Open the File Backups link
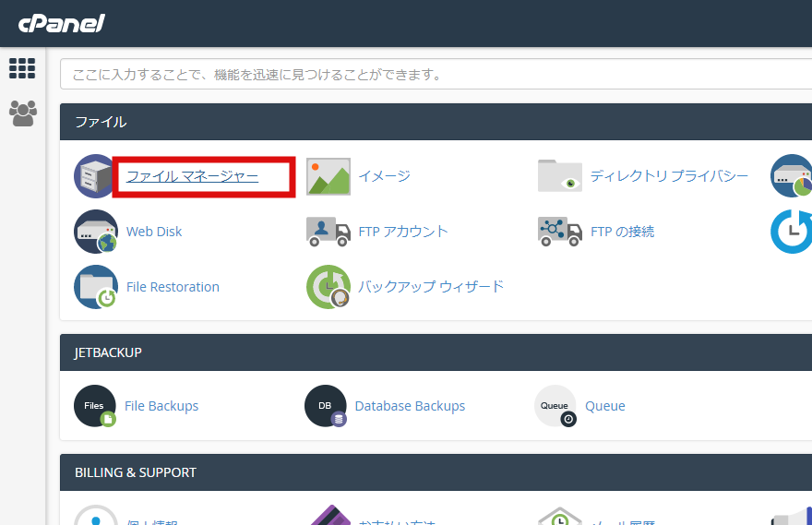The height and width of the screenshot is (525, 812). click(x=161, y=406)
